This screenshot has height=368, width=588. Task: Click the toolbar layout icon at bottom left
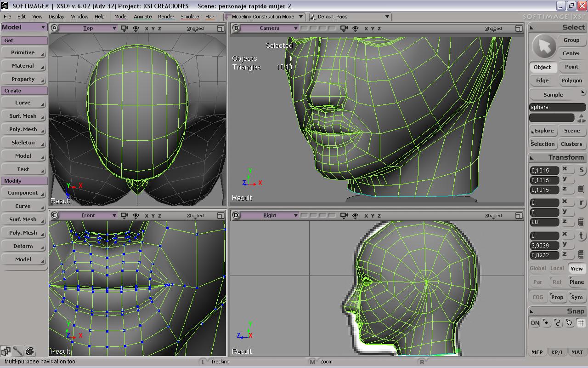(6, 351)
